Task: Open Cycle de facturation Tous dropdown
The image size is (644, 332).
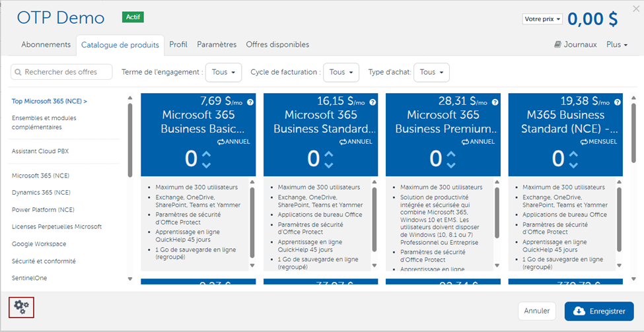Action: 341,72
